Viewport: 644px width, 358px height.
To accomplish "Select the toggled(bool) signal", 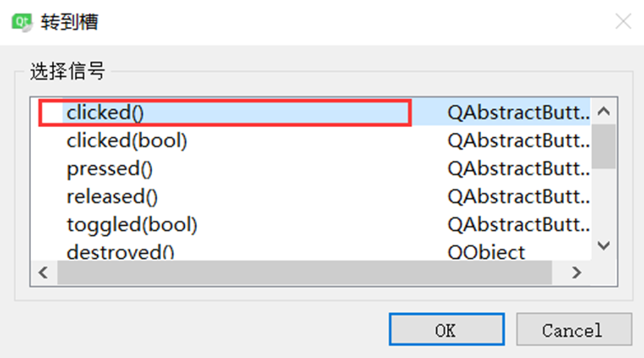I will point(132,225).
